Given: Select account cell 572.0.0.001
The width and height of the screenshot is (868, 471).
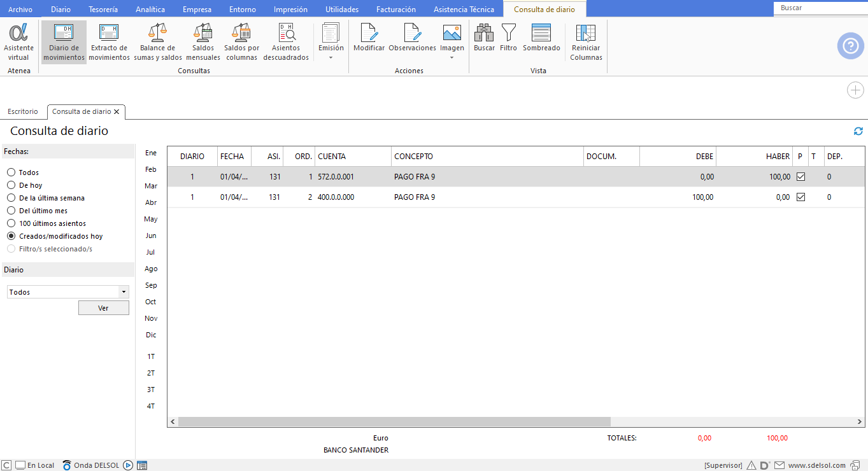Looking at the screenshot, I should 353,177.
